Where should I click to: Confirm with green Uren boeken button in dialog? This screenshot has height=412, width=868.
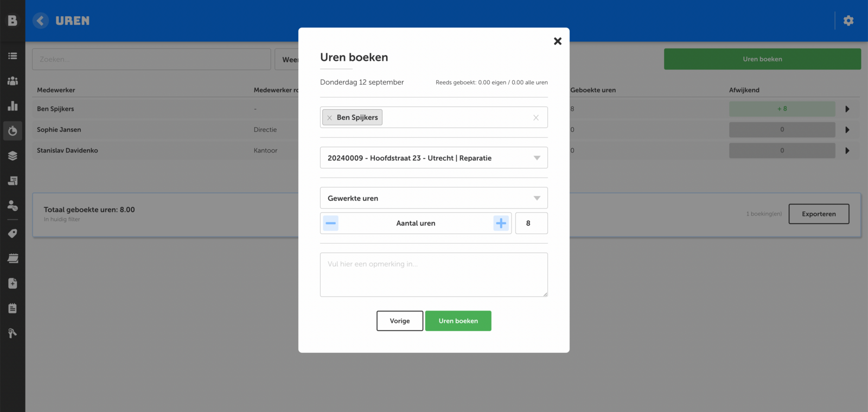tap(458, 321)
